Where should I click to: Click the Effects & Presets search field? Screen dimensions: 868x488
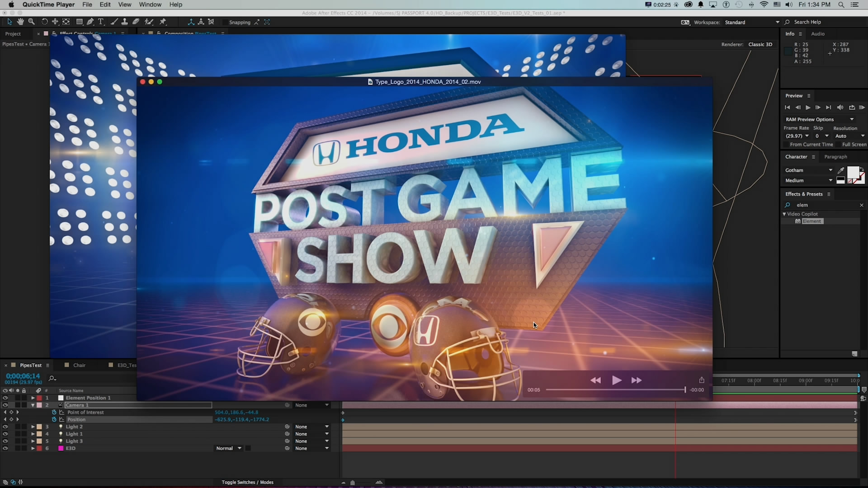click(825, 205)
